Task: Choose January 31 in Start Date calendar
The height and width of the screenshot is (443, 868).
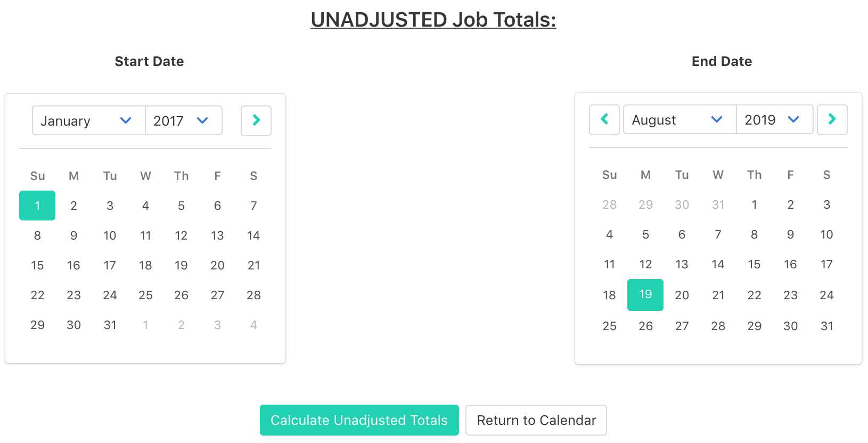Action: point(110,325)
